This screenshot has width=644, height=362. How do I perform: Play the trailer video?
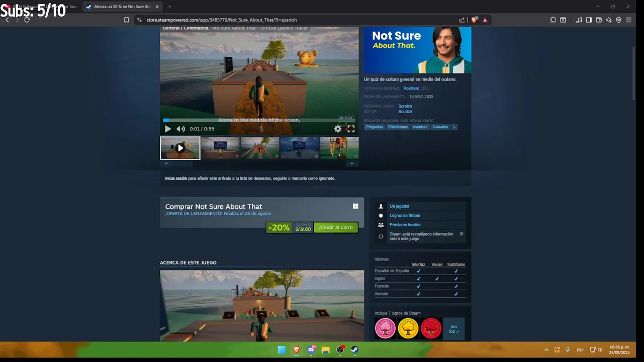point(168,129)
